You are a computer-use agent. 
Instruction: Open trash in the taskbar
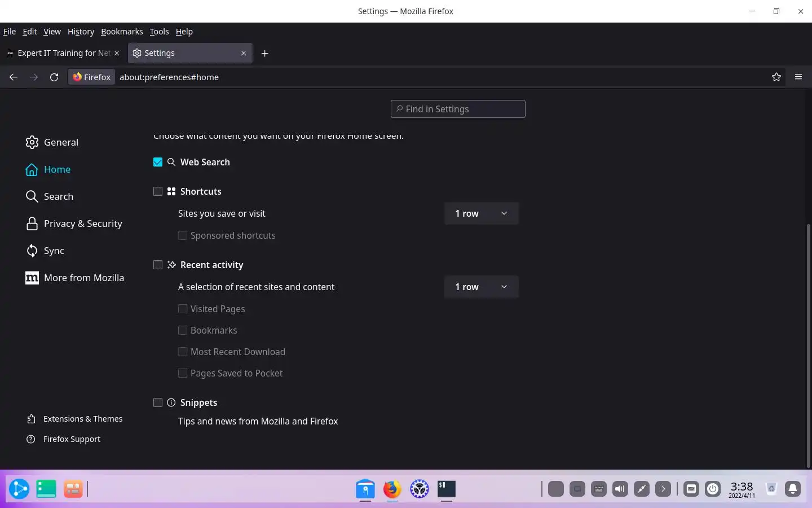[771, 489]
